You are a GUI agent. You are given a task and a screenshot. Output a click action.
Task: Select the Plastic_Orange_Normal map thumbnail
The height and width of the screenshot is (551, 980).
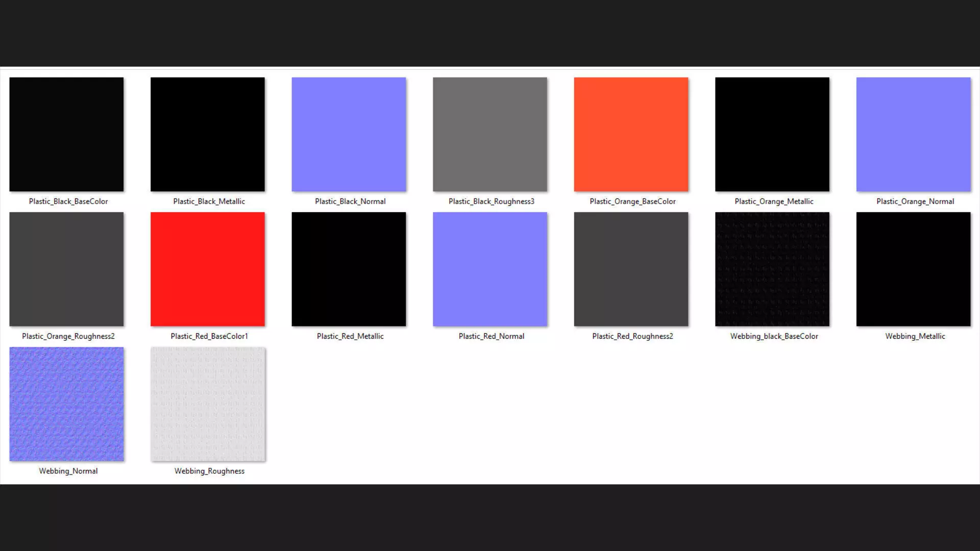(913, 134)
